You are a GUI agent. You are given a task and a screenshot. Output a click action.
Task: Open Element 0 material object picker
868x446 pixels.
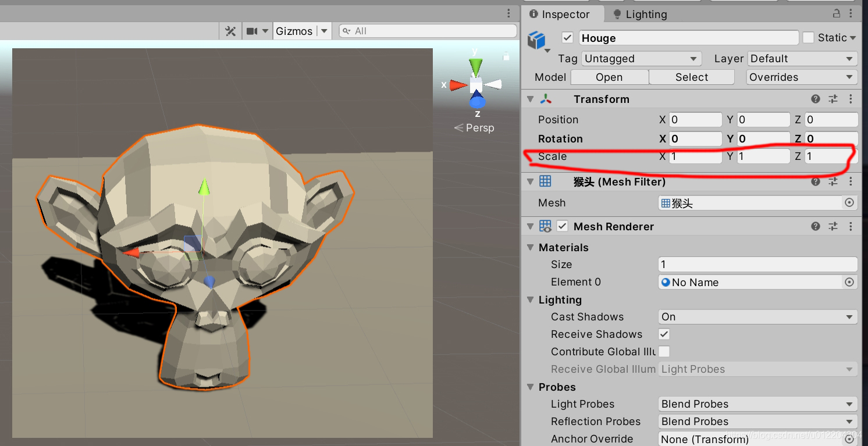tap(849, 282)
